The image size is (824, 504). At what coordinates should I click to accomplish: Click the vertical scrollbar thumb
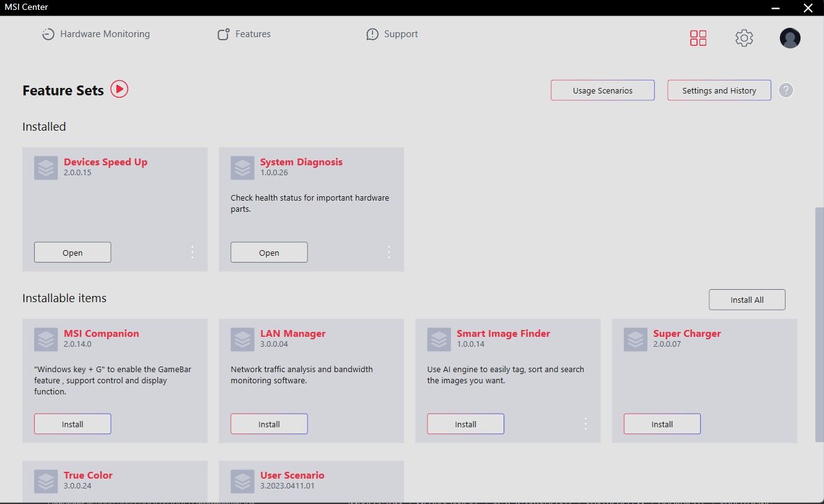coord(820,325)
